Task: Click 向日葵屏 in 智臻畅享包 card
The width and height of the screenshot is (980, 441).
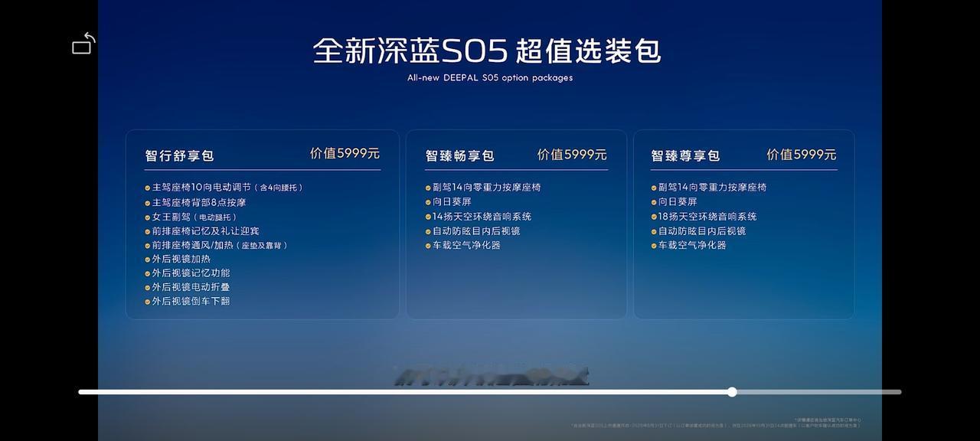Action: (x=449, y=202)
